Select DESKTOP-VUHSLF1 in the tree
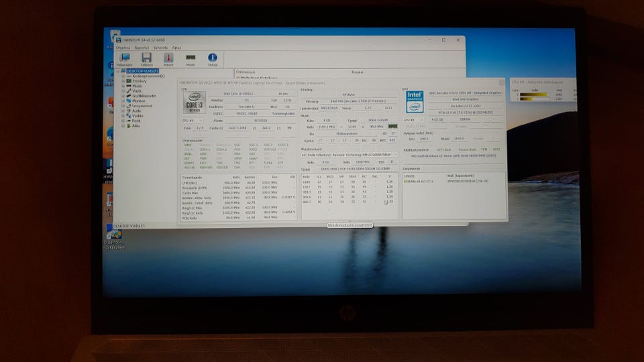The width and height of the screenshot is (644, 362). [x=142, y=71]
